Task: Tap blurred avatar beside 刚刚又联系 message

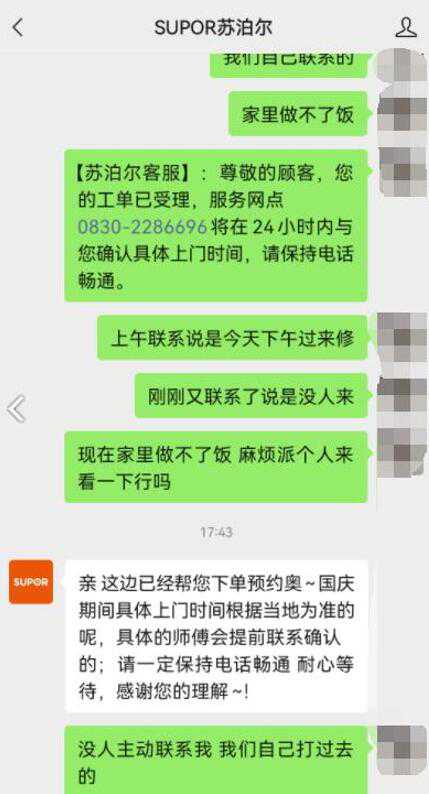Action: (403, 395)
